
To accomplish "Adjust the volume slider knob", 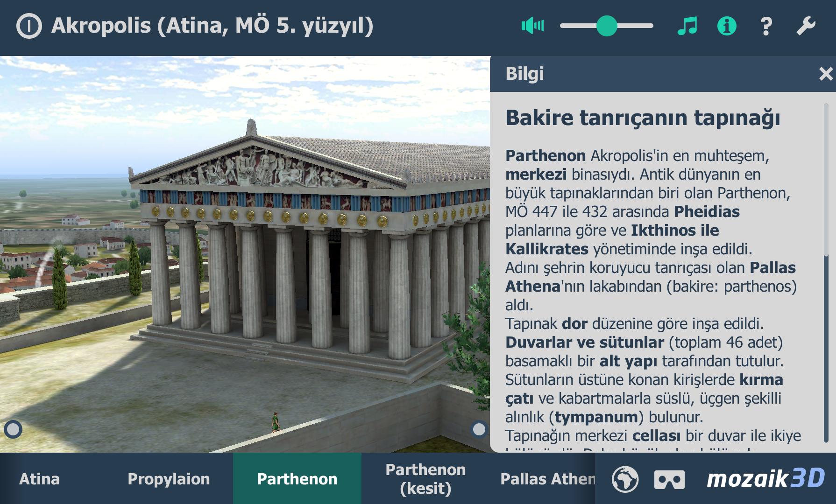I will point(607,26).
